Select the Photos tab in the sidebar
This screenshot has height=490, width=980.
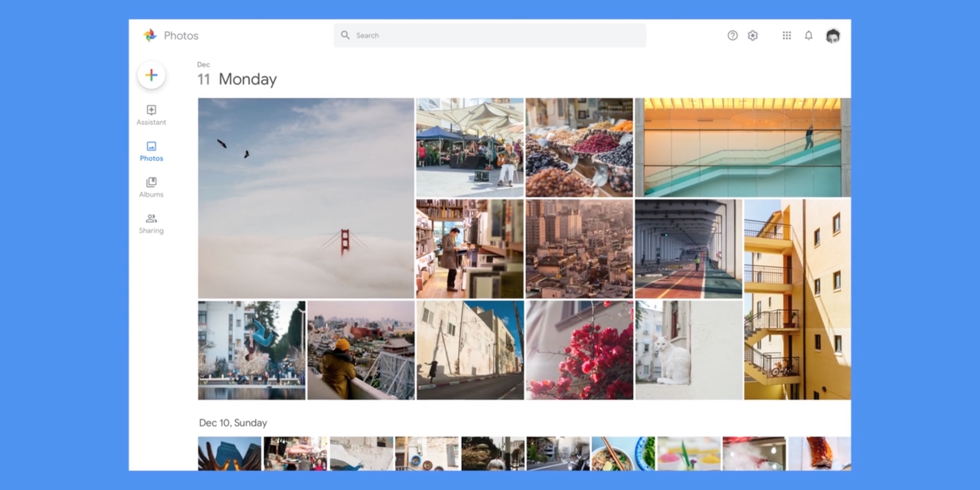click(152, 152)
